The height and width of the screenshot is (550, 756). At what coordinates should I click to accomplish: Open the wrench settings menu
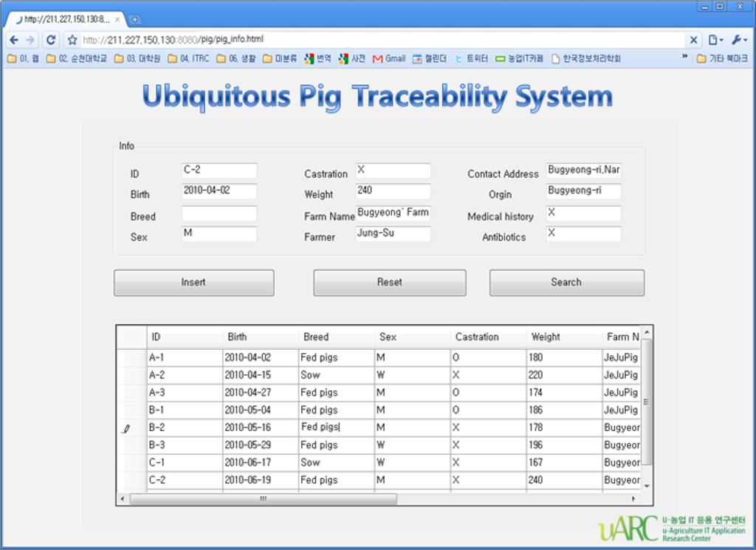(740, 40)
